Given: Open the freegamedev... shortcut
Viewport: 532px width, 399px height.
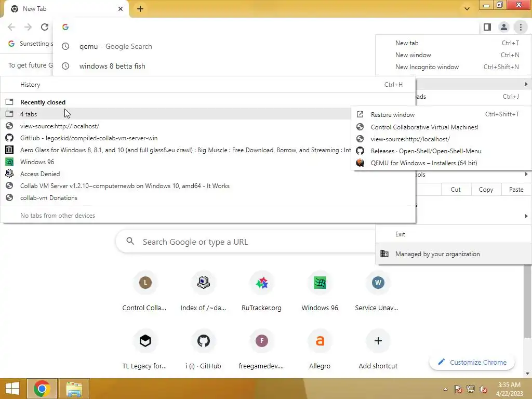Looking at the screenshot, I should [x=262, y=350].
